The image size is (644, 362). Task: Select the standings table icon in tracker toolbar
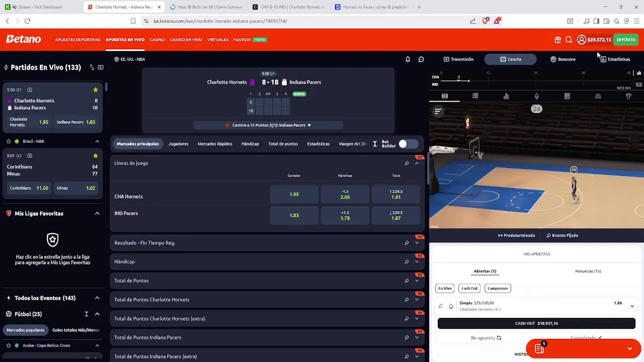[567, 96]
